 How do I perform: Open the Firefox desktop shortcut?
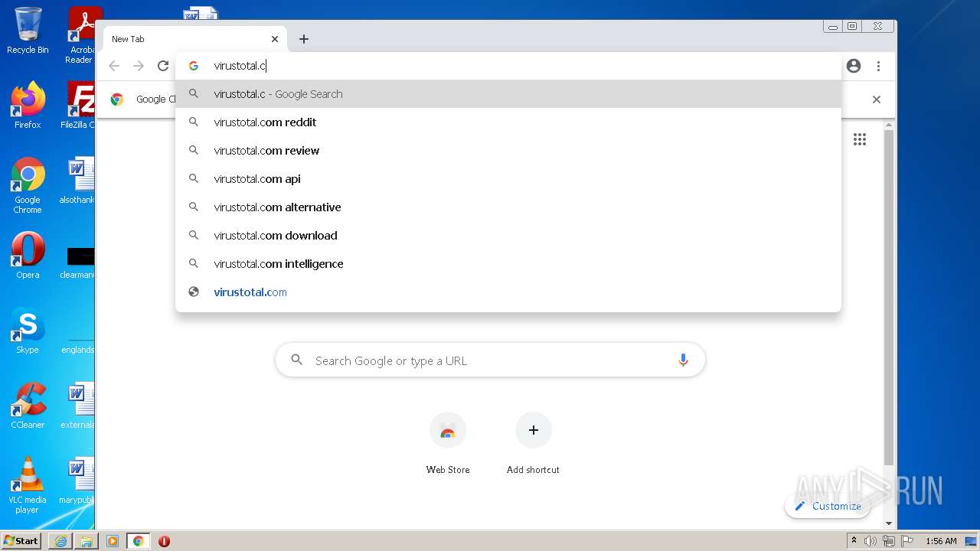tap(28, 106)
